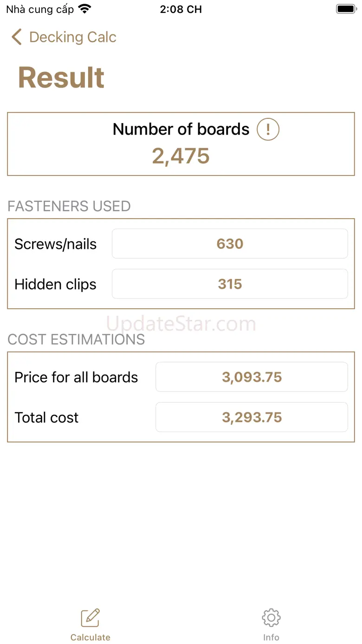
Task: Tap the FASTENERS USED section header
Action: click(x=69, y=206)
